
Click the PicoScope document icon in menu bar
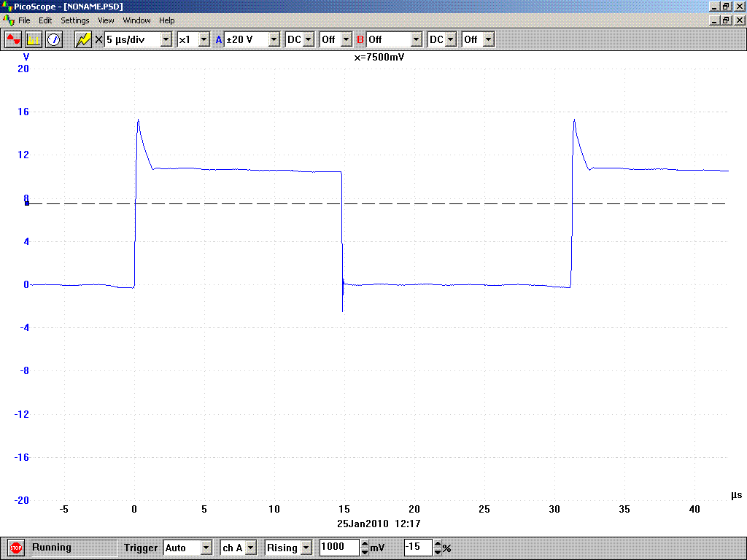[x=8, y=20]
